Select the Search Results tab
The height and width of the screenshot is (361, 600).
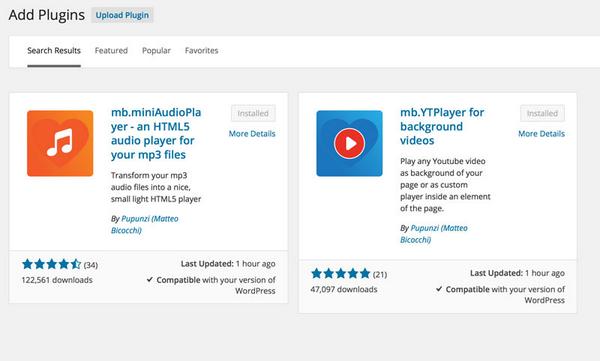click(54, 51)
